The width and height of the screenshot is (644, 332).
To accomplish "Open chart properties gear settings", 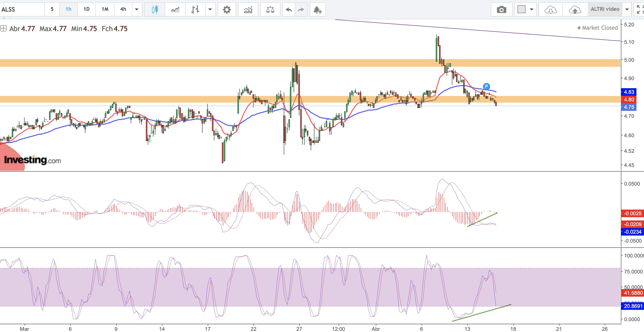I will click(x=226, y=9).
